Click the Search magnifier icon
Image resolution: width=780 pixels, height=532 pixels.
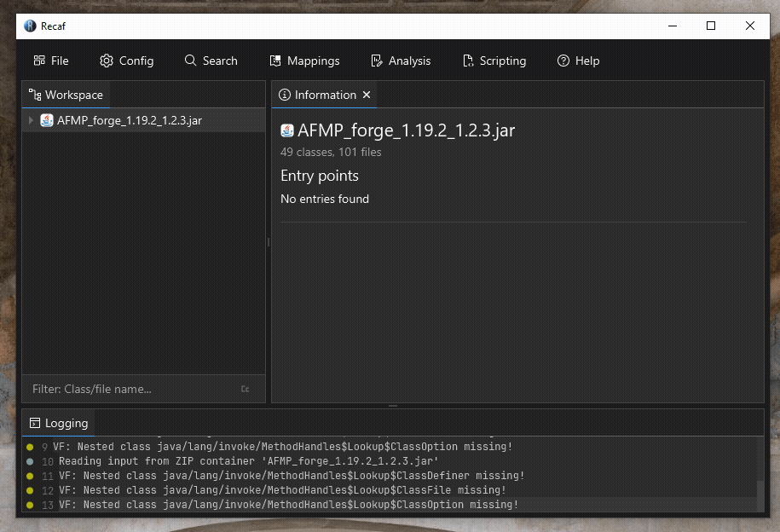coord(190,61)
